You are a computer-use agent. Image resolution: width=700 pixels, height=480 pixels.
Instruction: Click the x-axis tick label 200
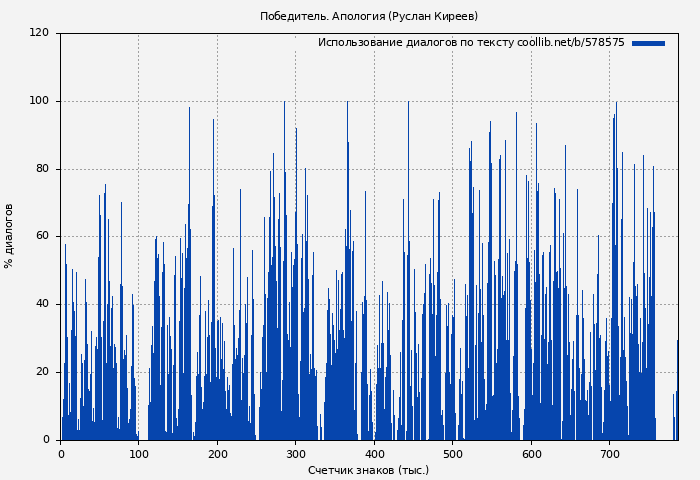(x=217, y=454)
